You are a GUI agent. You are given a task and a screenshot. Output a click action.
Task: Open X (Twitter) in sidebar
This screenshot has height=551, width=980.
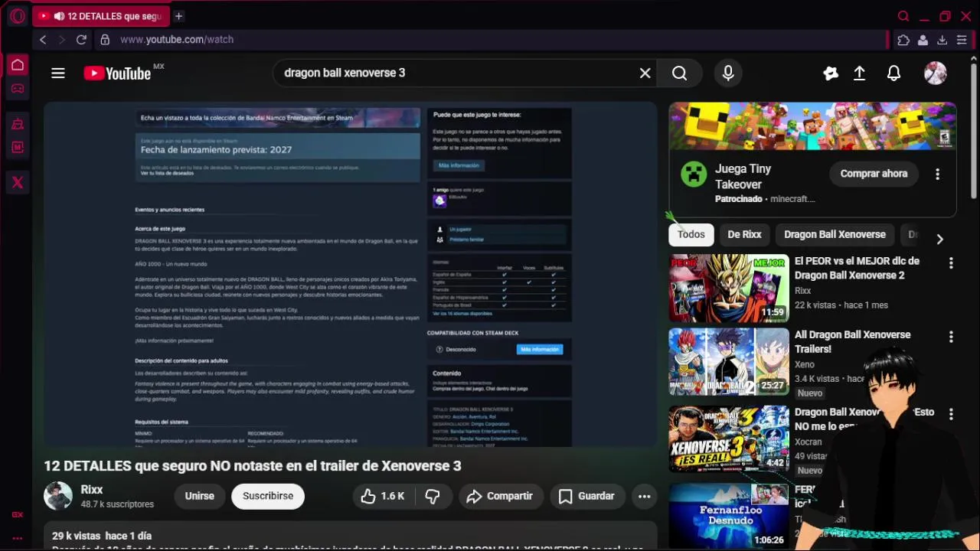17,182
